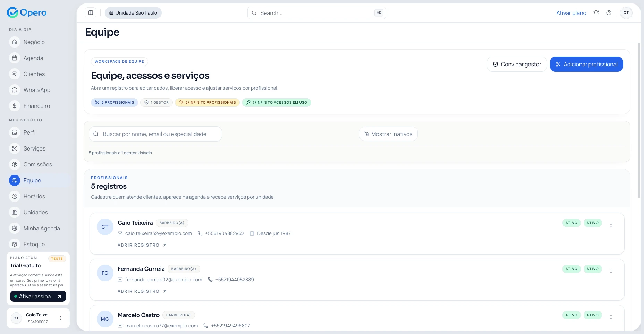Open the Agenda section in sidebar
Screen dimensions: 644x334
[x=33, y=58]
